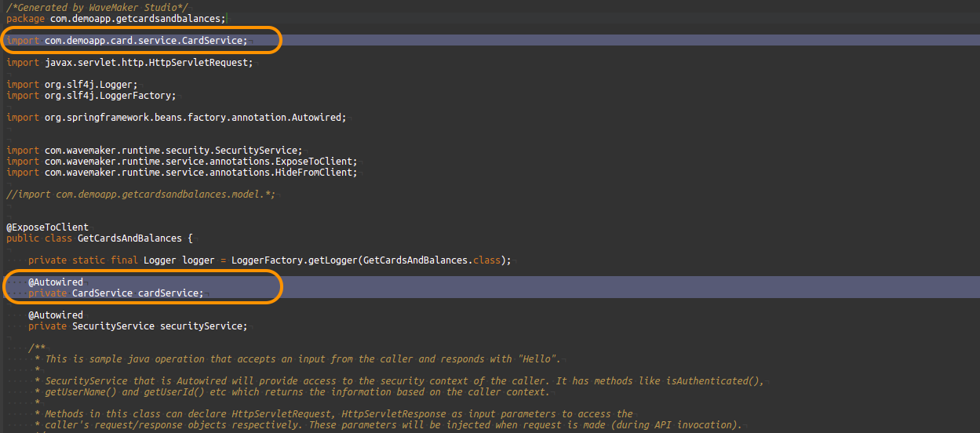The height and width of the screenshot is (433, 980).
Task: Click the commented-out model import line
Action: click(x=141, y=195)
